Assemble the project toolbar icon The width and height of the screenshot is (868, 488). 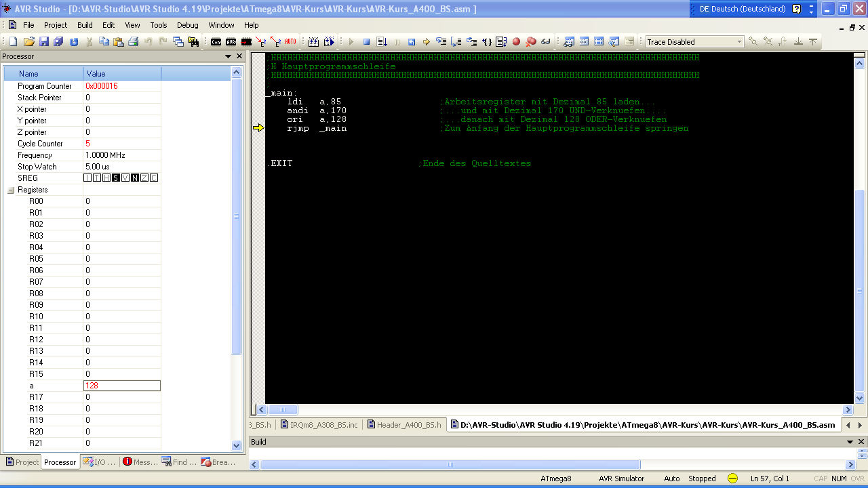click(313, 41)
